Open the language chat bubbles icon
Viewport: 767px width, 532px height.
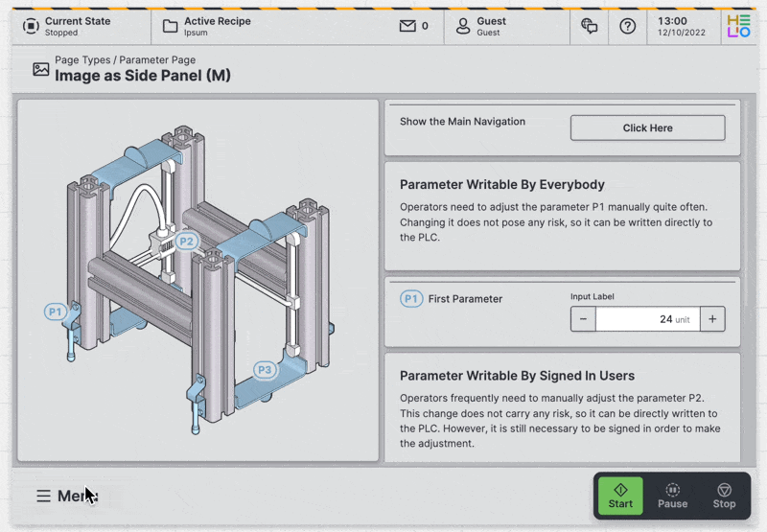pos(590,26)
